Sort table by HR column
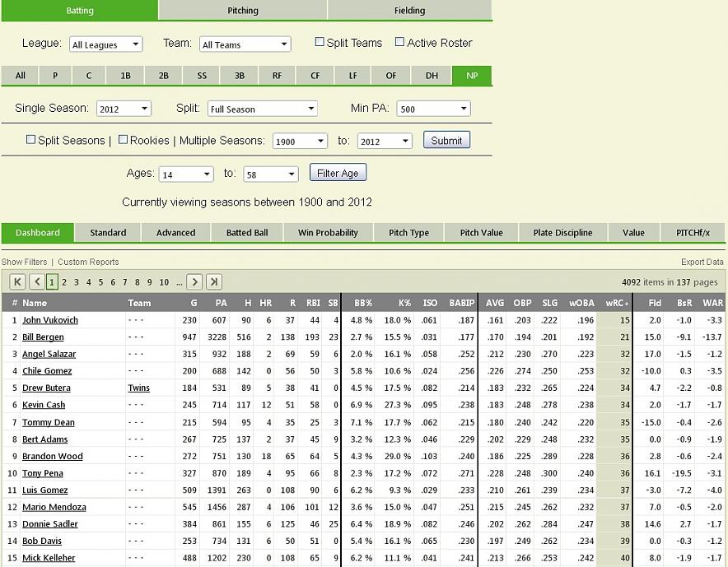This screenshot has width=728, height=567. pyautogui.click(x=265, y=303)
